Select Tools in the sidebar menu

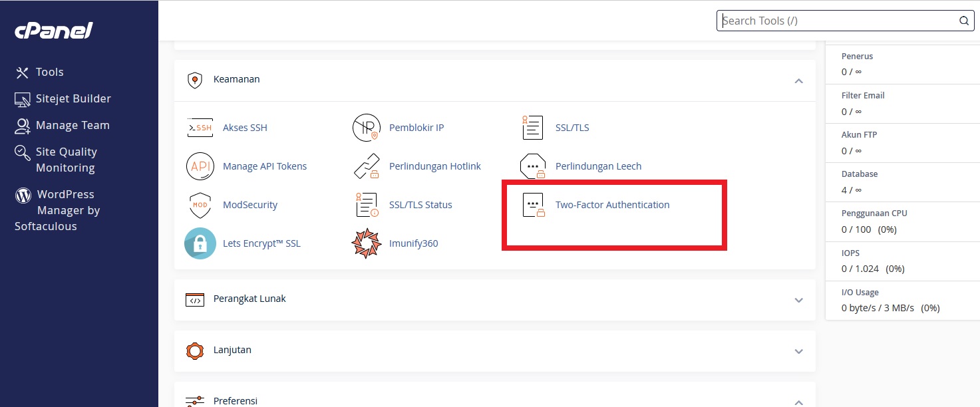click(x=50, y=72)
